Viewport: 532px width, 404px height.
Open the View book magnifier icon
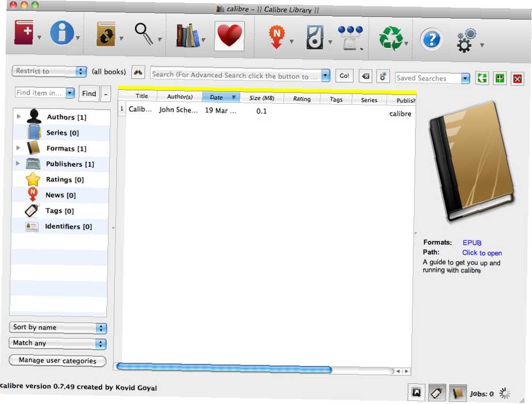[144, 34]
